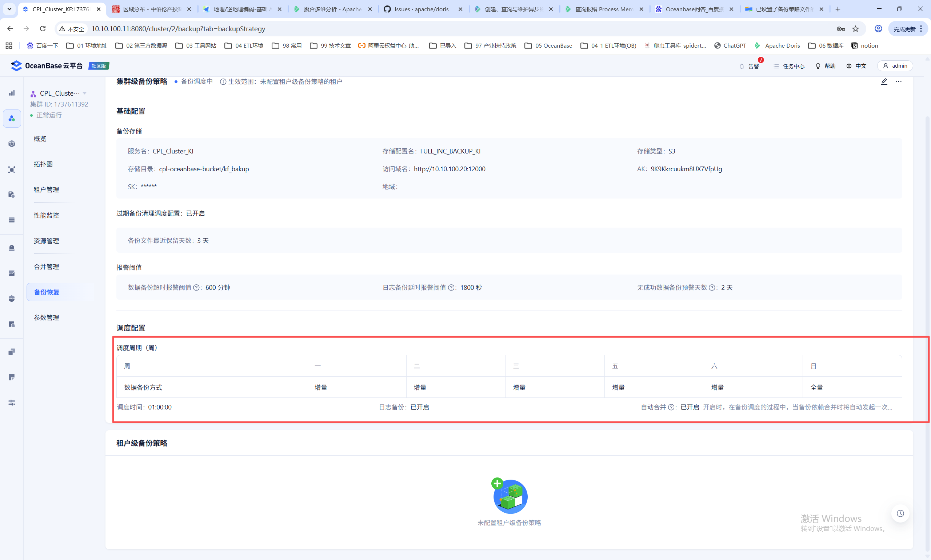Click the floating clock history icon
The image size is (931, 560).
tap(900, 513)
